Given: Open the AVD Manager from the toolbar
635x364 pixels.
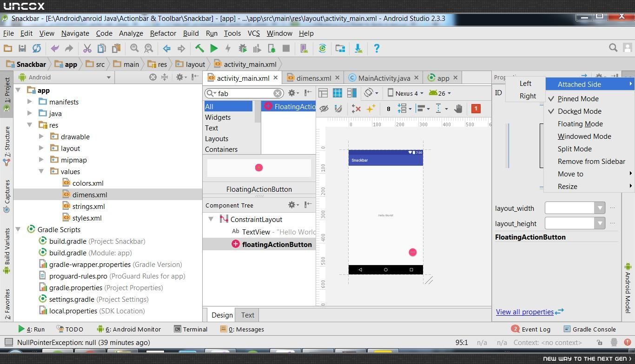Looking at the screenshot, I should 304,48.
